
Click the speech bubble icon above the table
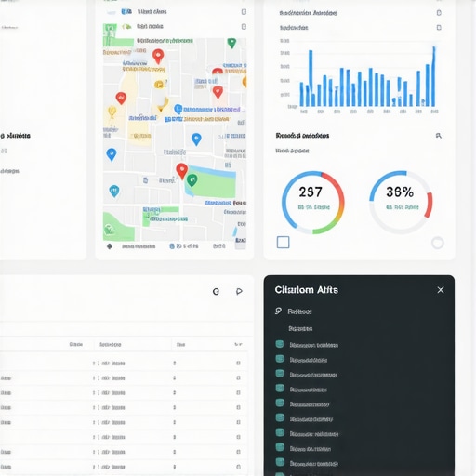pyautogui.click(x=239, y=291)
